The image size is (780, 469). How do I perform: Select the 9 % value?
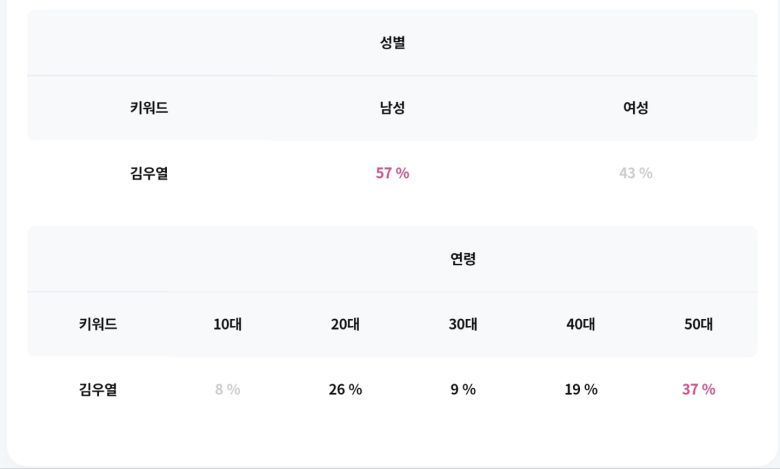[x=463, y=389]
